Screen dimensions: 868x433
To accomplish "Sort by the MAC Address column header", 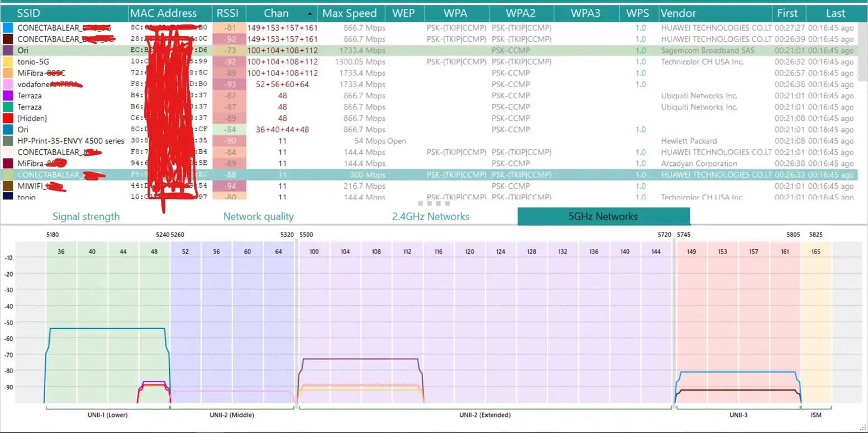I will 170,13.
